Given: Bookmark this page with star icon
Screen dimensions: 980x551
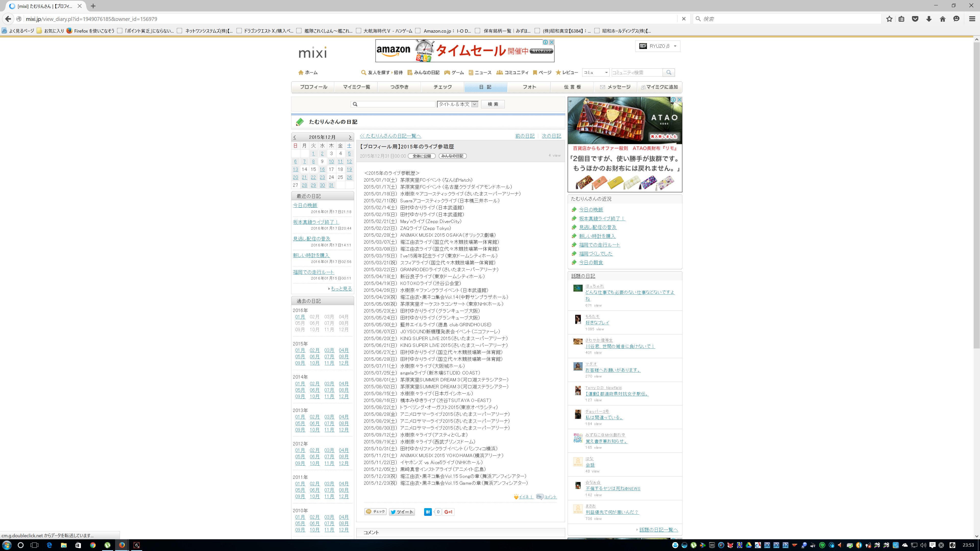Looking at the screenshot, I should tap(889, 19).
